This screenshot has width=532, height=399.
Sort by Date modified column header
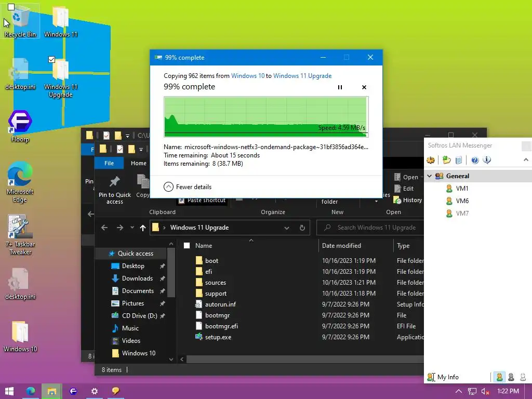coord(341,246)
